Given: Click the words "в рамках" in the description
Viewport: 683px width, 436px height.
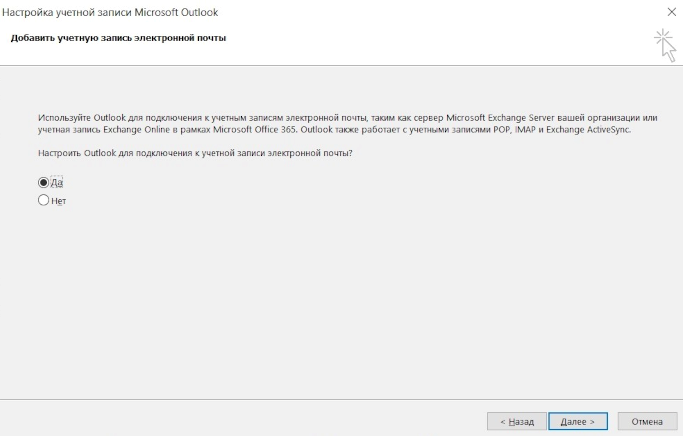Looking at the screenshot, I should [x=183, y=130].
